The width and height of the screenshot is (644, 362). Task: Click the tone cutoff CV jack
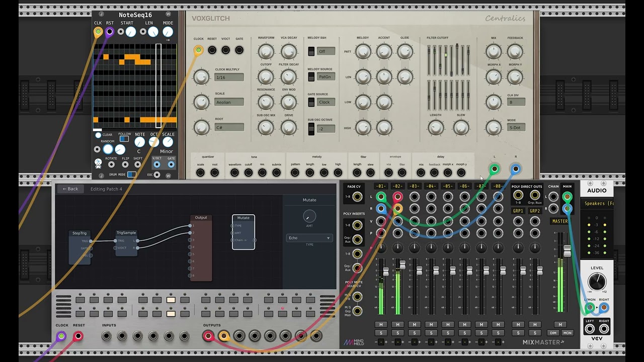point(248,173)
